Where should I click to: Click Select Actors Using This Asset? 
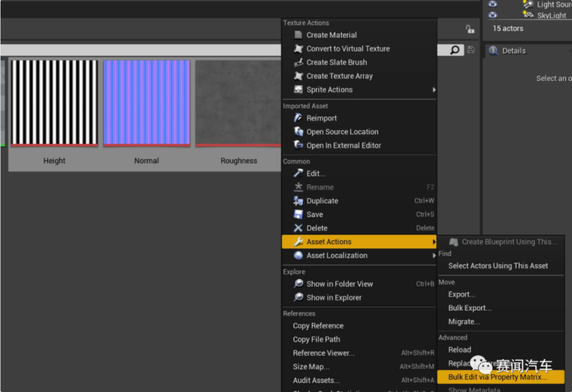tap(498, 266)
